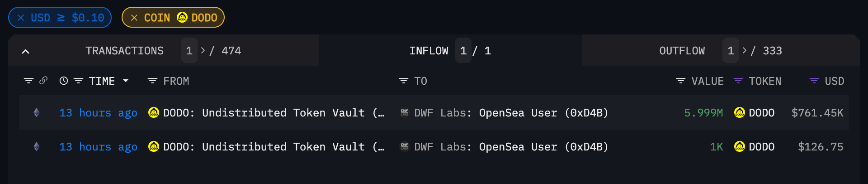Open DWF Labs address in the $126.75 row
This screenshot has height=184, width=868.
[511, 147]
